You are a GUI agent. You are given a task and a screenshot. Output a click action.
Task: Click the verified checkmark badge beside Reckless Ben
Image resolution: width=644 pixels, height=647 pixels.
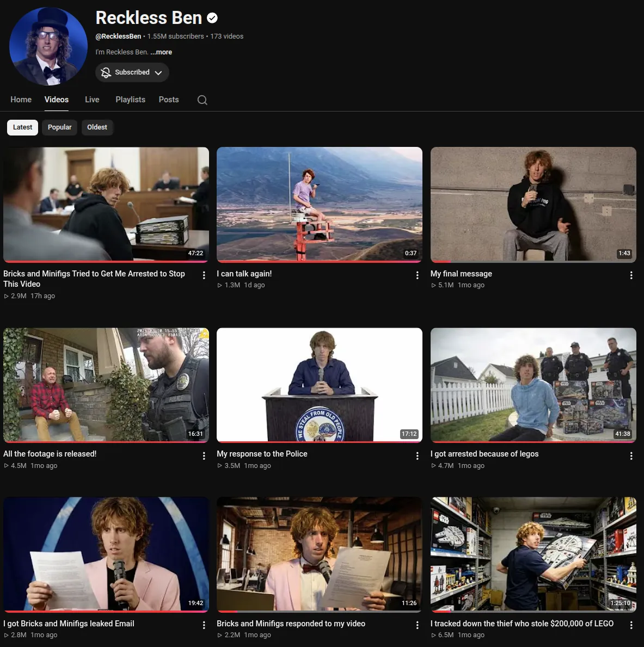coord(212,18)
